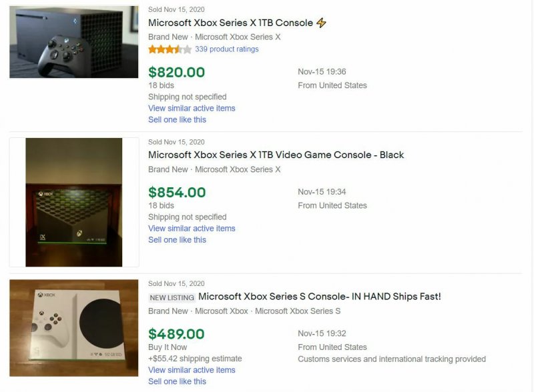View the 339 product ratings
The height and width of the screenshot is (392, 534).
coord(226,49)
